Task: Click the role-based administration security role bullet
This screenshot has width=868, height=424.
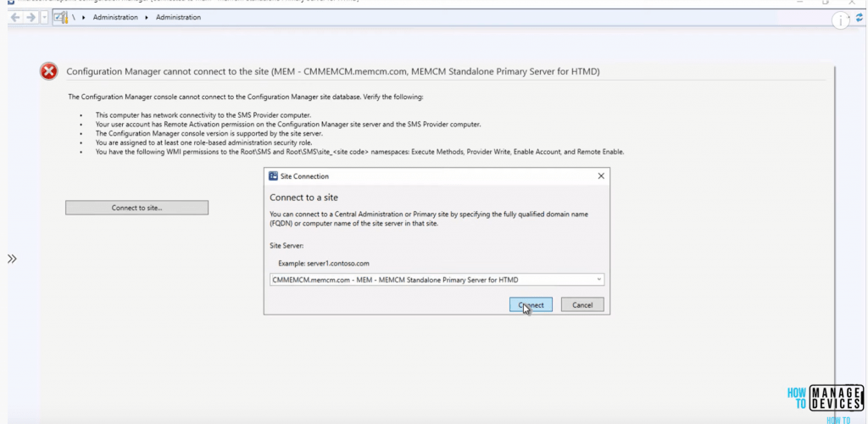Action: (x=203, y=142)
